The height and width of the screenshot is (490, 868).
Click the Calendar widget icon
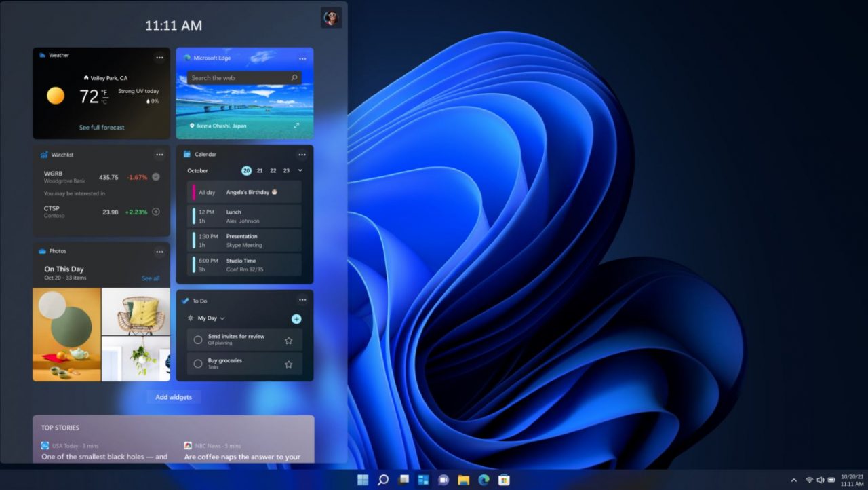coord(186,154)
